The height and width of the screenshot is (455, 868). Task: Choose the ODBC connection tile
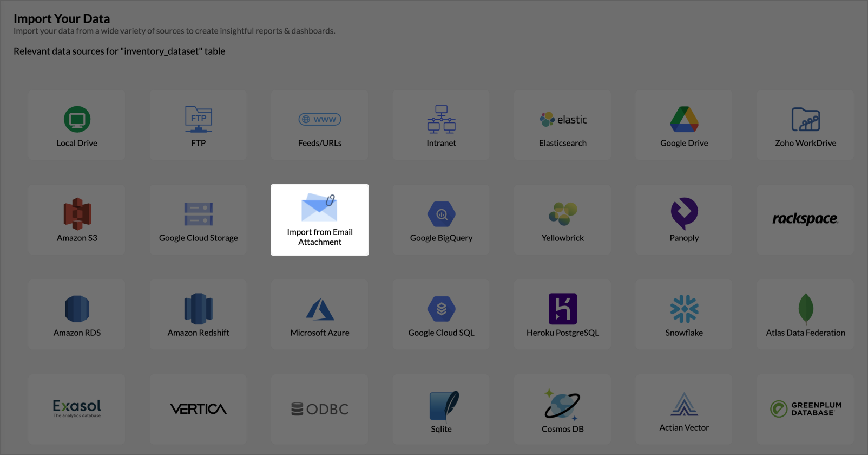320,409
